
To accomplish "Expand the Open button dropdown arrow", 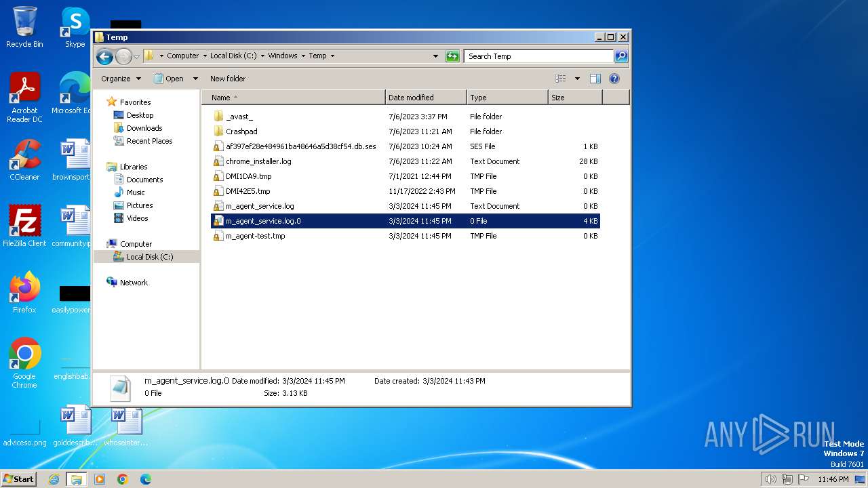I will (x=195, y=79).
